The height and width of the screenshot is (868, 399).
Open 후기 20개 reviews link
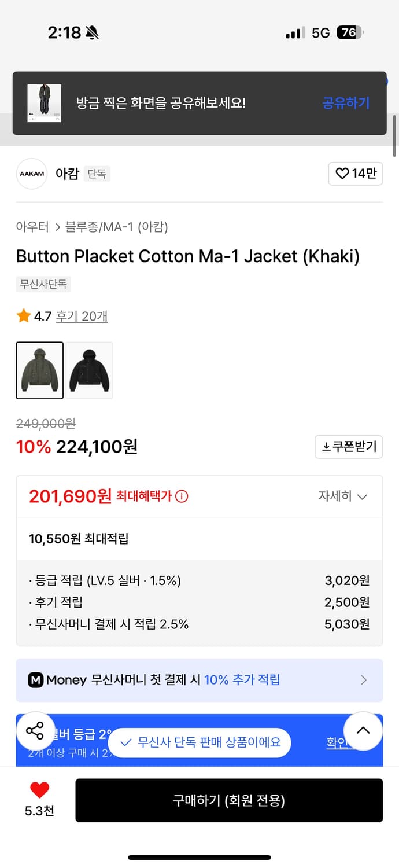[82, 316]
